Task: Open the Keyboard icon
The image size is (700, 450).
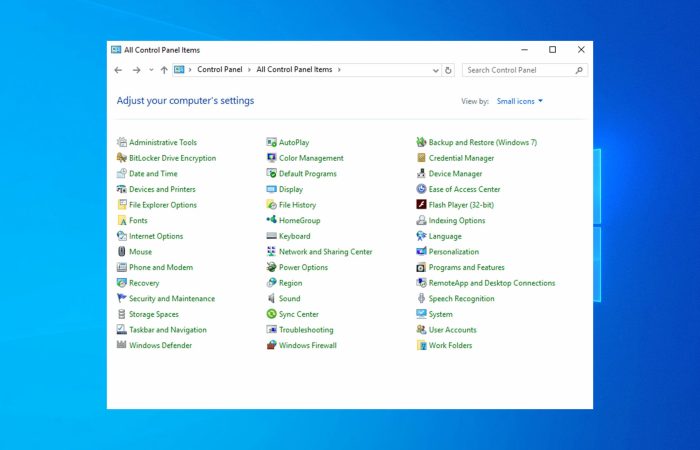Action: click(x=271, y=236)
